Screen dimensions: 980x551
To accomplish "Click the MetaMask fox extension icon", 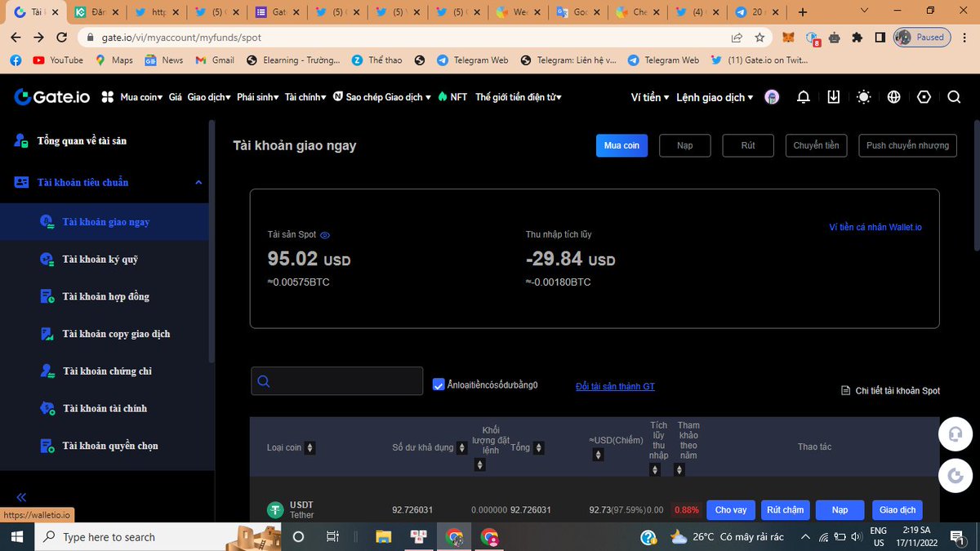I will [788, 38].
